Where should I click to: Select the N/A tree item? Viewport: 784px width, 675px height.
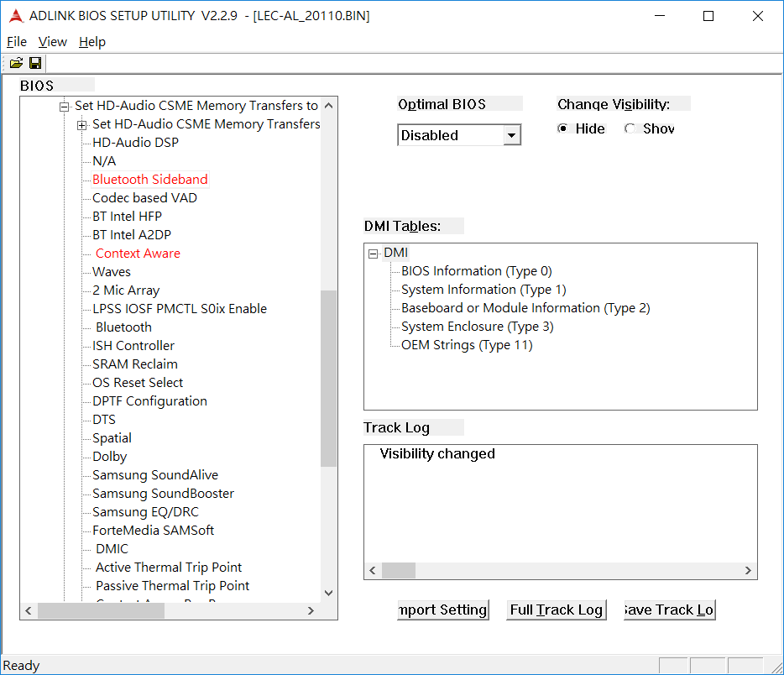104,161
